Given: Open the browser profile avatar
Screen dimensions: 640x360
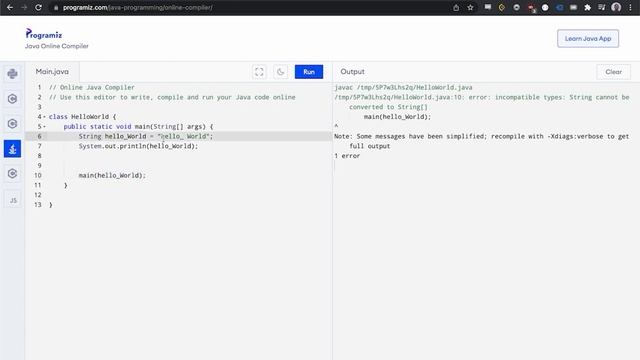Looking at the screenshot, I should 616,7.
